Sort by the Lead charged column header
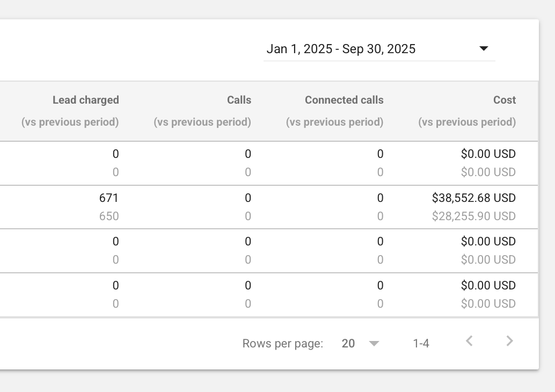 point(86,100)
